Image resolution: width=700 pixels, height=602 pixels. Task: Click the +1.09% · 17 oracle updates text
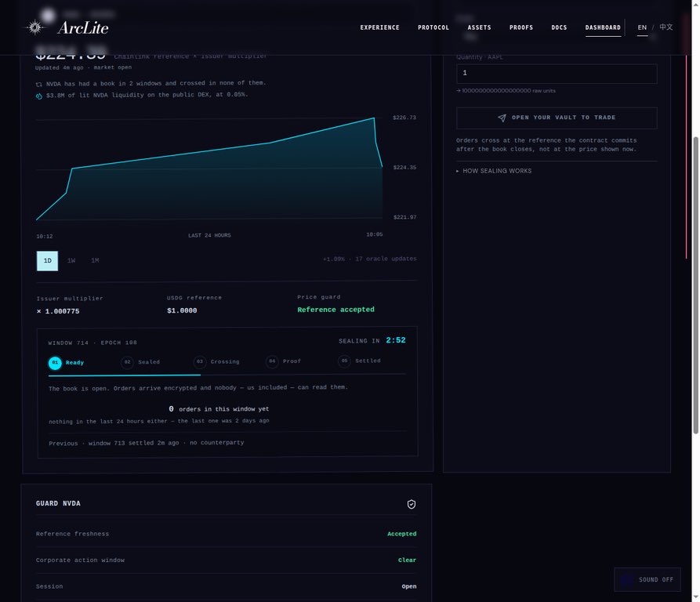point(370,259)
